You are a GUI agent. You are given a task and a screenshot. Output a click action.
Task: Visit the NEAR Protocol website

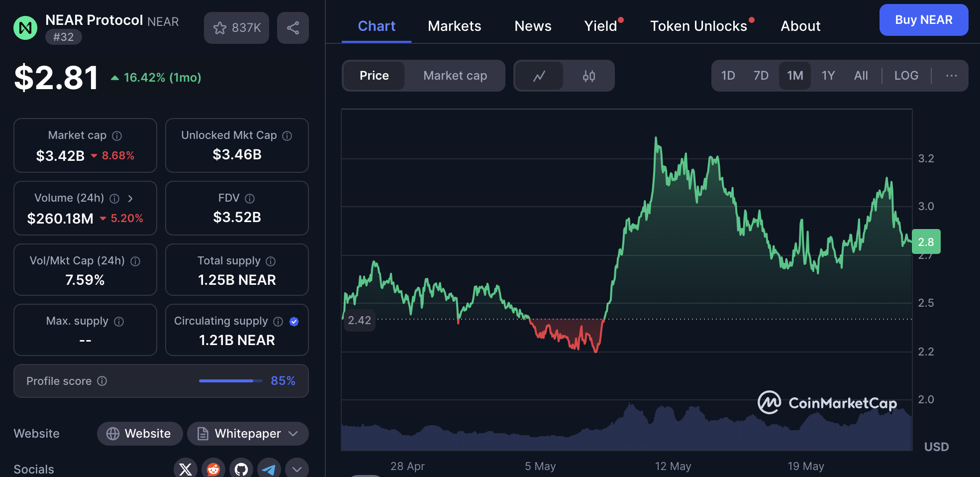click(139, 434)
